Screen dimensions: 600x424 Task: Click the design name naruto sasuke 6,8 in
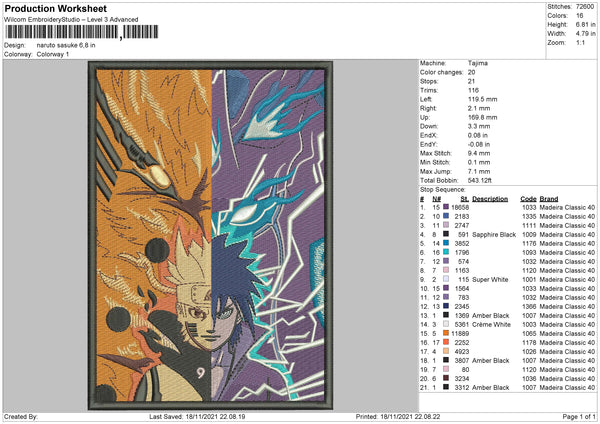[x=66, y=45]
